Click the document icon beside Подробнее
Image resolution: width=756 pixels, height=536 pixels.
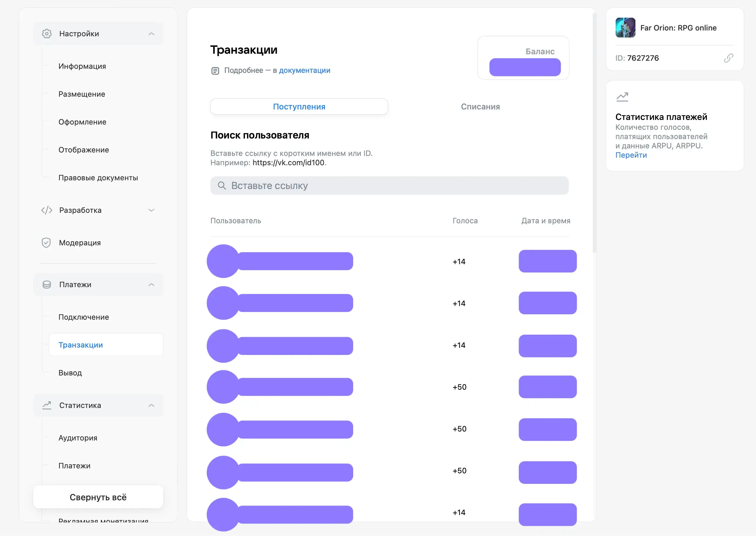point(215,71)
